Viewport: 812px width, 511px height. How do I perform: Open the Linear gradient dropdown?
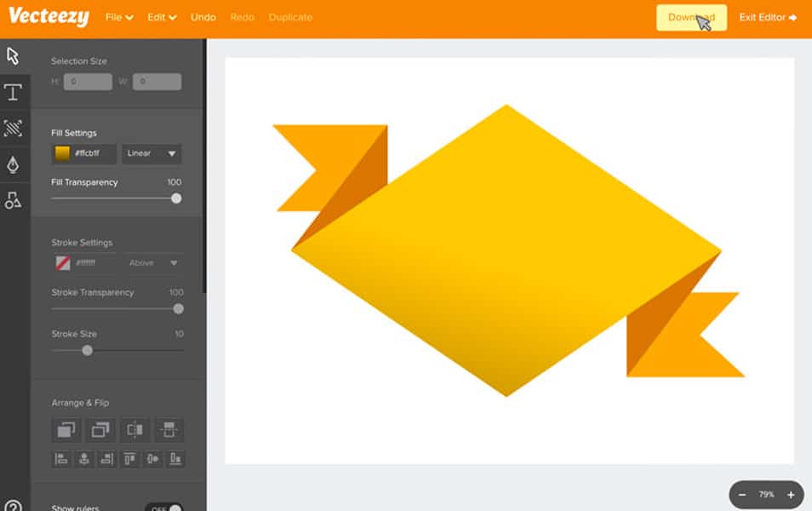tap(152, 153)
